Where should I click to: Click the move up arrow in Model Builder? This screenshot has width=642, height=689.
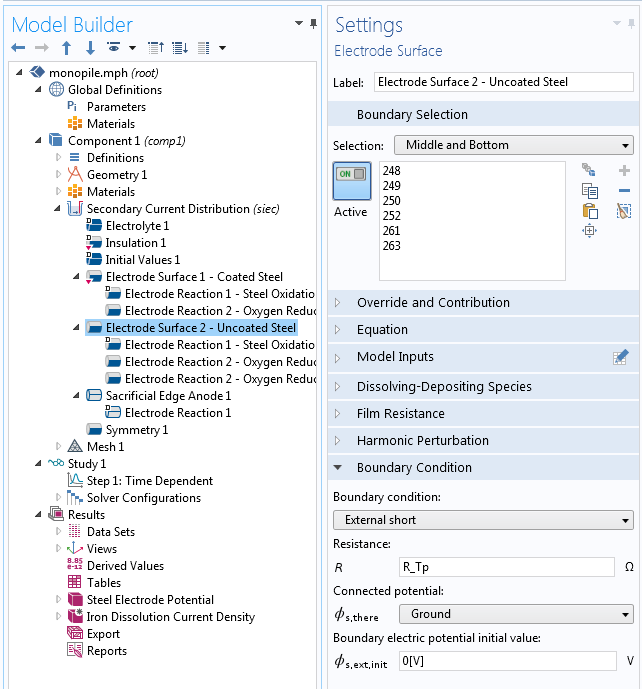pyautogui.click(x=67, y=48)
